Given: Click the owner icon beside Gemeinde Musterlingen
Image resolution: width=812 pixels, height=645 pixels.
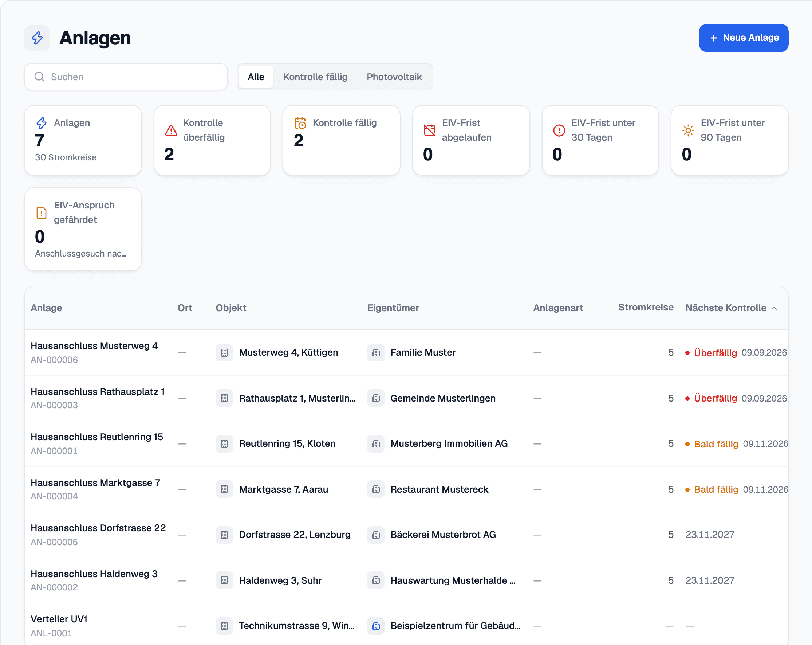Looking at the screenshot, I should [375, 398].
